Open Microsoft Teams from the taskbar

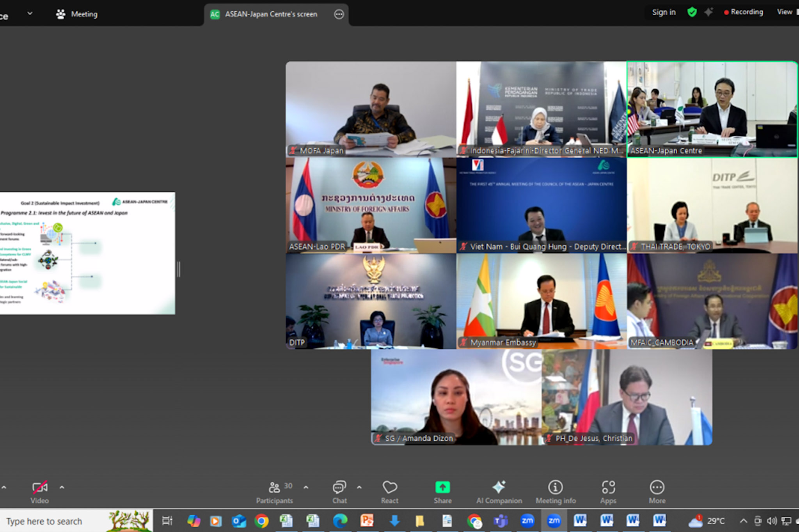click(x=501, y=521)
